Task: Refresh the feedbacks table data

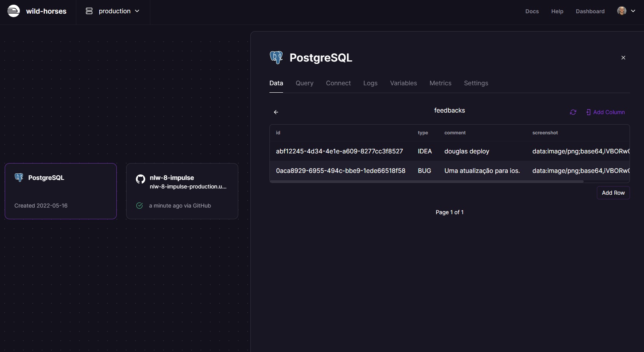Action: [x=573, y=112]
